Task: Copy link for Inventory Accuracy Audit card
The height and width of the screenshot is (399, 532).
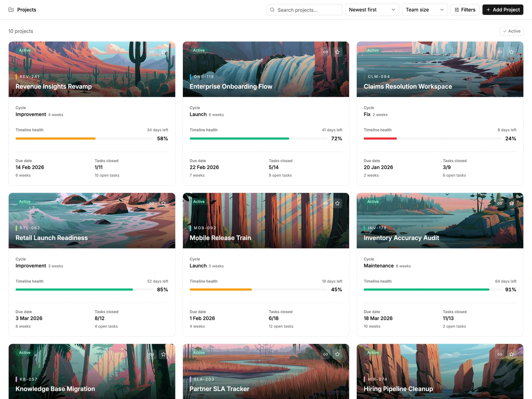Action: [x=500, y=203]
